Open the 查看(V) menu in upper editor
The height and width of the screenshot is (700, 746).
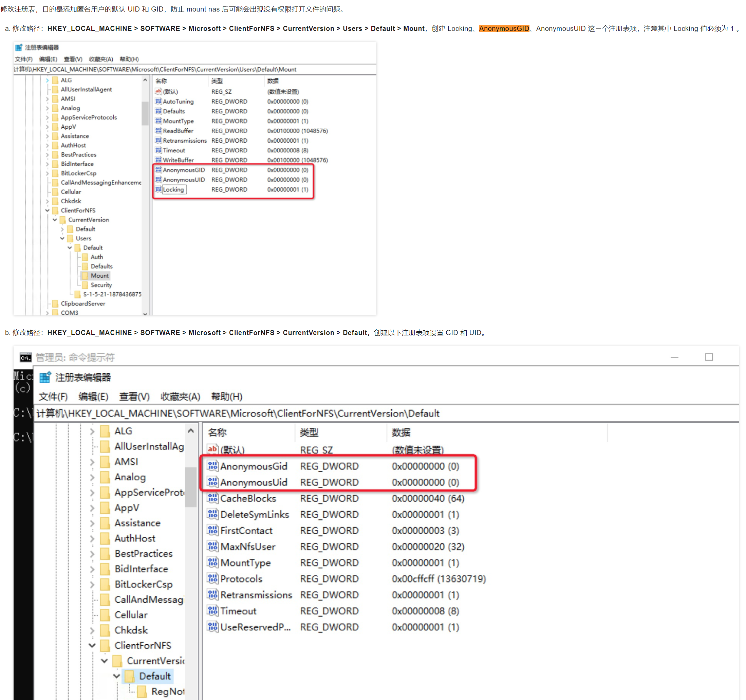click(73, 59)
